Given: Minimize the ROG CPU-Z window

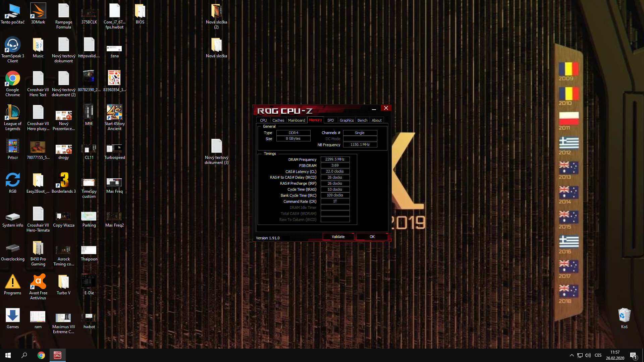Looking at the screenshot, I should (x=374, y=109).
